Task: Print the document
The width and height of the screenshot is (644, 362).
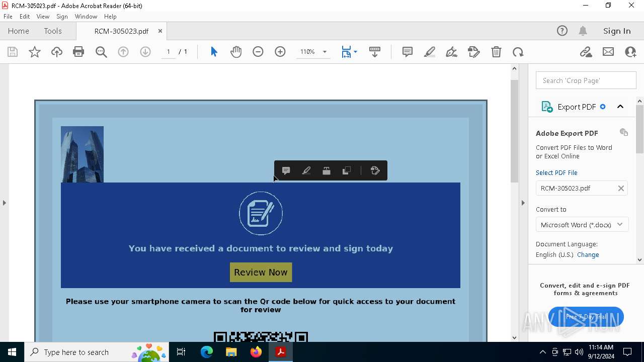Action: [x=78, y=52]
